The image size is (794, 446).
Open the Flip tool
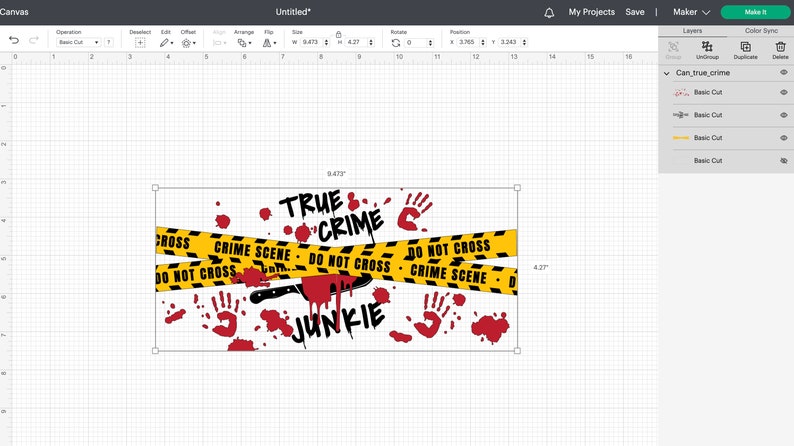click(269, 43)
